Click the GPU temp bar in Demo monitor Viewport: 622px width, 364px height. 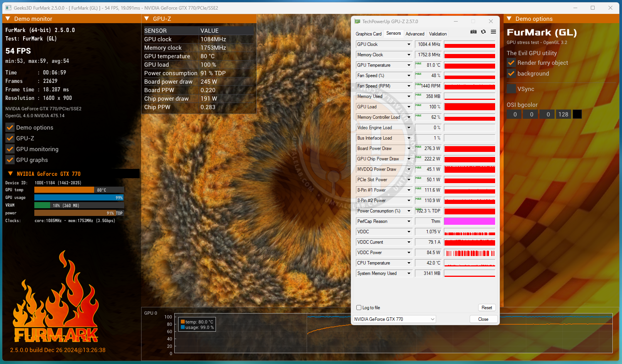pos(79,190)
